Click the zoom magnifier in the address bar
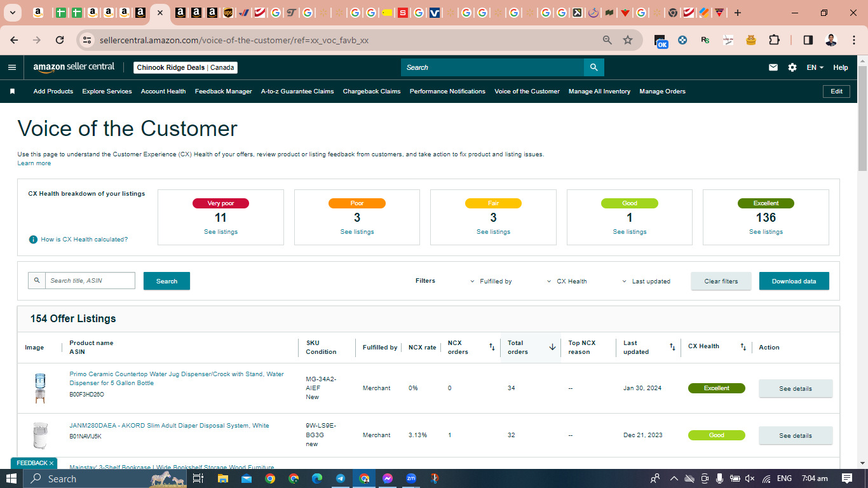The width and height of the screenshot is (868, 488). tap(607, 40)
